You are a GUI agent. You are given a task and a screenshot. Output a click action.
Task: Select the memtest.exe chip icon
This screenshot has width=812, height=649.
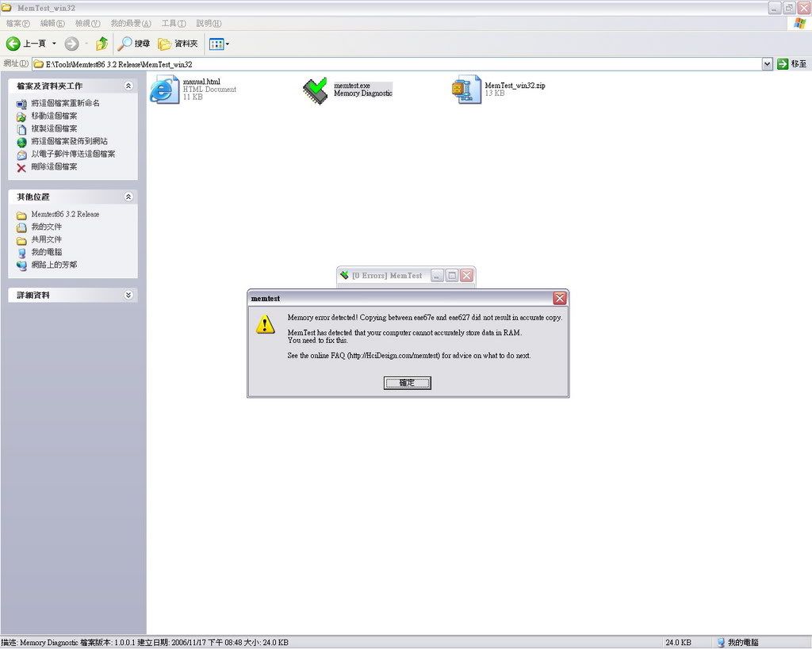[316, 90]
